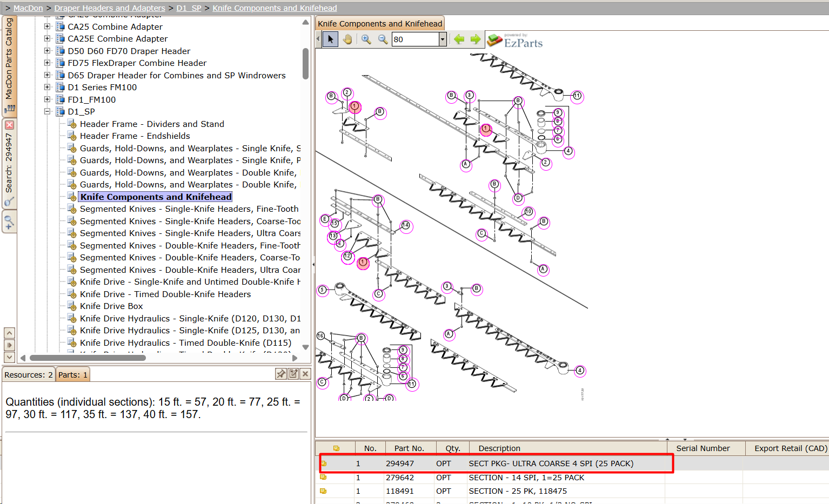This screenshot has height=504, width=829.
Task: Select the Knife Components and Knifehead diagram tab
Action: 380,23
